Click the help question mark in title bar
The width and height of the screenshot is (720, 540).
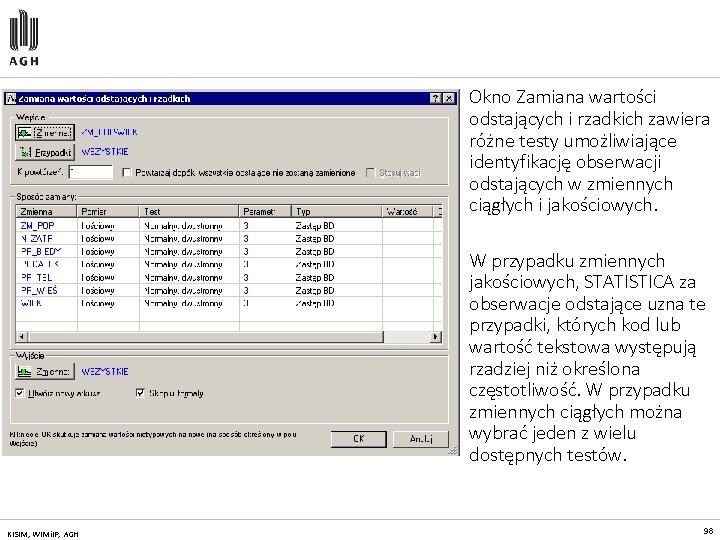click(435, 98)
